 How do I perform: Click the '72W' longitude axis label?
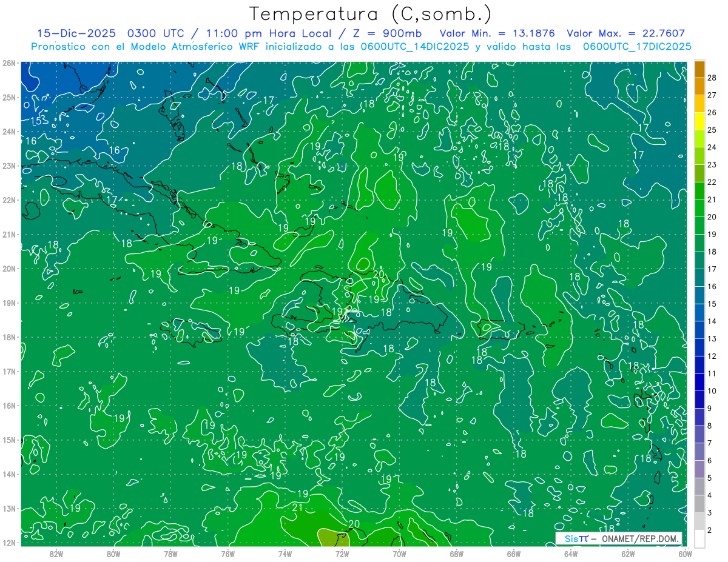click(x=342, y=554)
